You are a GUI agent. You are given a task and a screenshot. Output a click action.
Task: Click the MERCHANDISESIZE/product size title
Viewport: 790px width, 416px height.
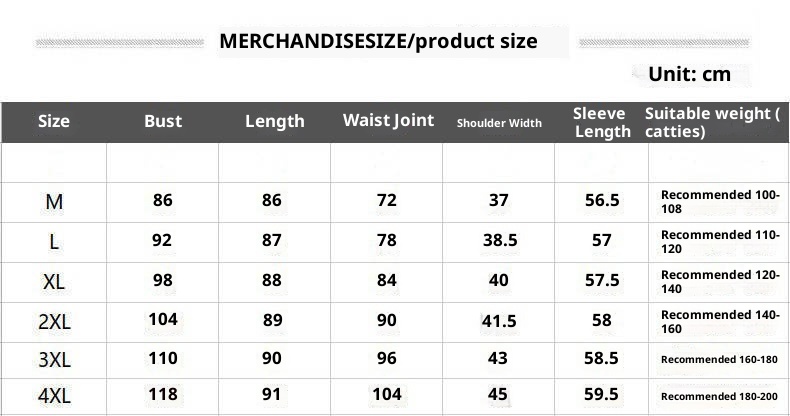(x=378, y=41)
